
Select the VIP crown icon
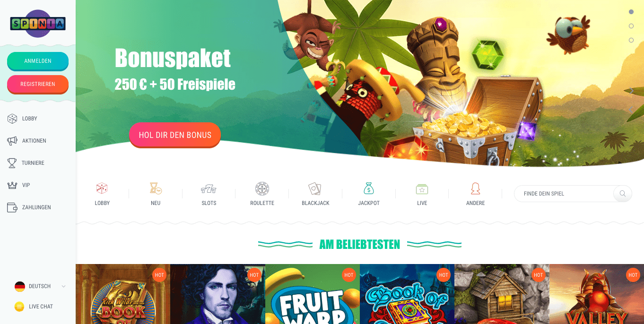[12, 185]
